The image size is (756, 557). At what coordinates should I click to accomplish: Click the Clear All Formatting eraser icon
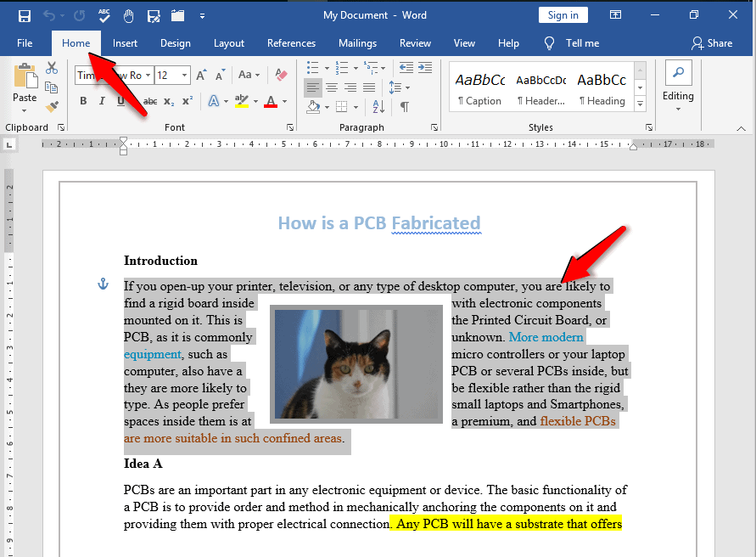(x=283, y=76)
